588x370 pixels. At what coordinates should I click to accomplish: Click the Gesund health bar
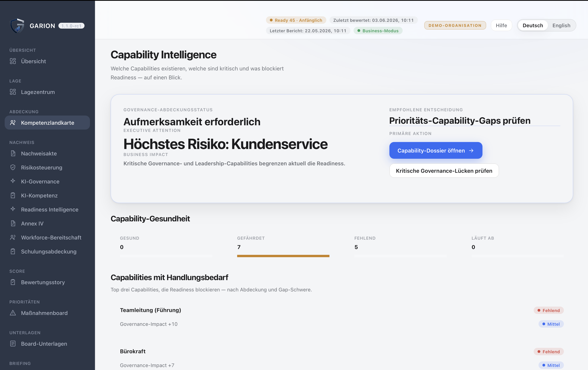(166, 256)
